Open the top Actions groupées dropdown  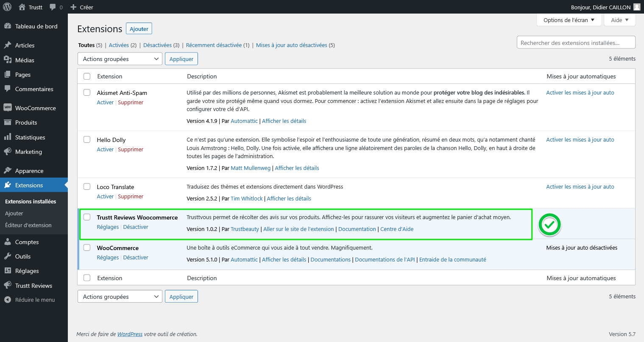120,59
